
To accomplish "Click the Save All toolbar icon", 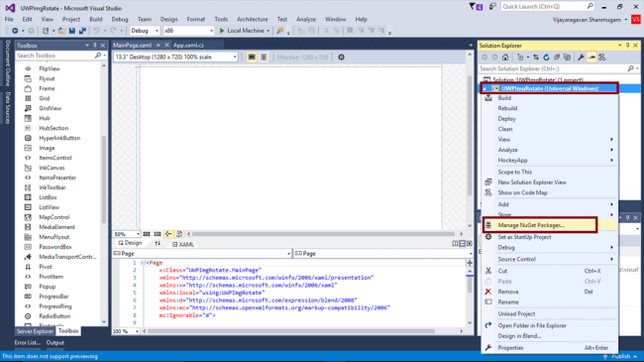I will [x=82, y=31].
